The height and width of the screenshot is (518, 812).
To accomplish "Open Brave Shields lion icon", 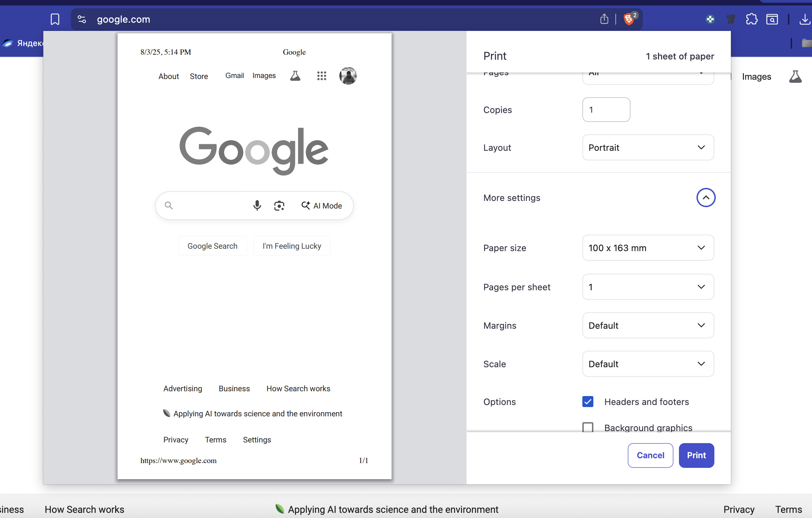I will pos(629,19).
